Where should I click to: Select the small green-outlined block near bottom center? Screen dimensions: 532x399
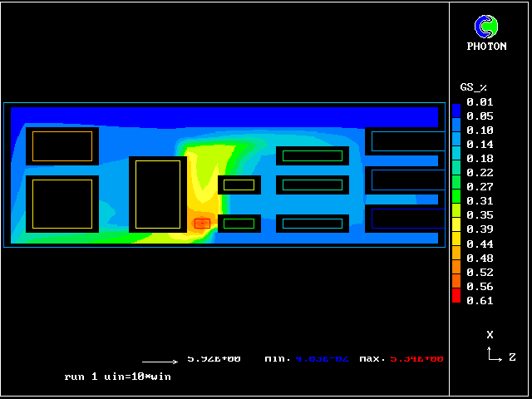pyautogui.click(x=239, y=224)
